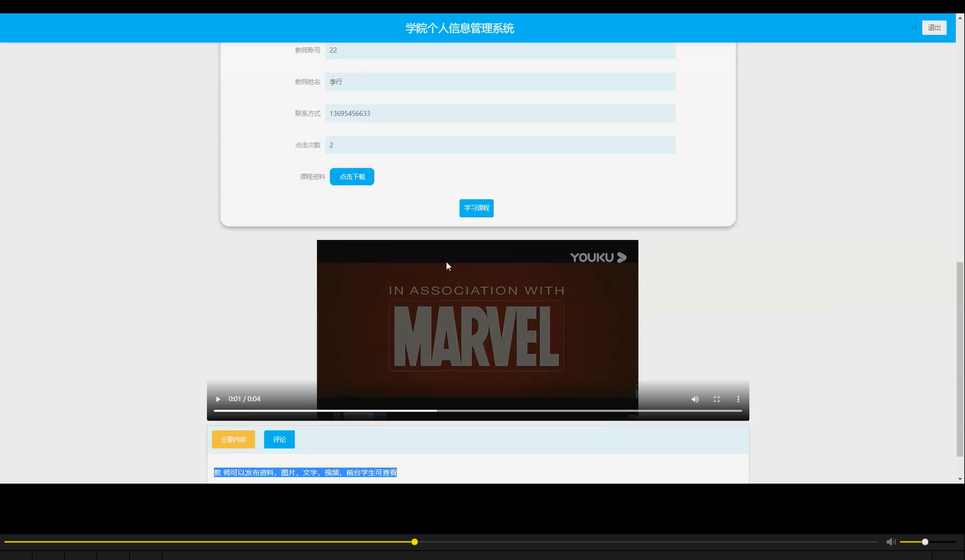
Task: Adjust the outer player's volume slider knob
Action: 925,542
